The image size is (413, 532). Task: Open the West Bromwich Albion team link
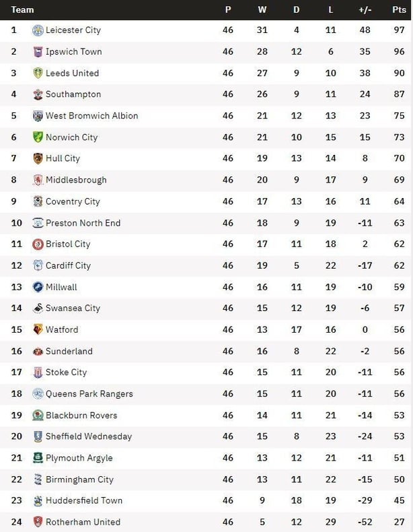(x=92, y=116)
